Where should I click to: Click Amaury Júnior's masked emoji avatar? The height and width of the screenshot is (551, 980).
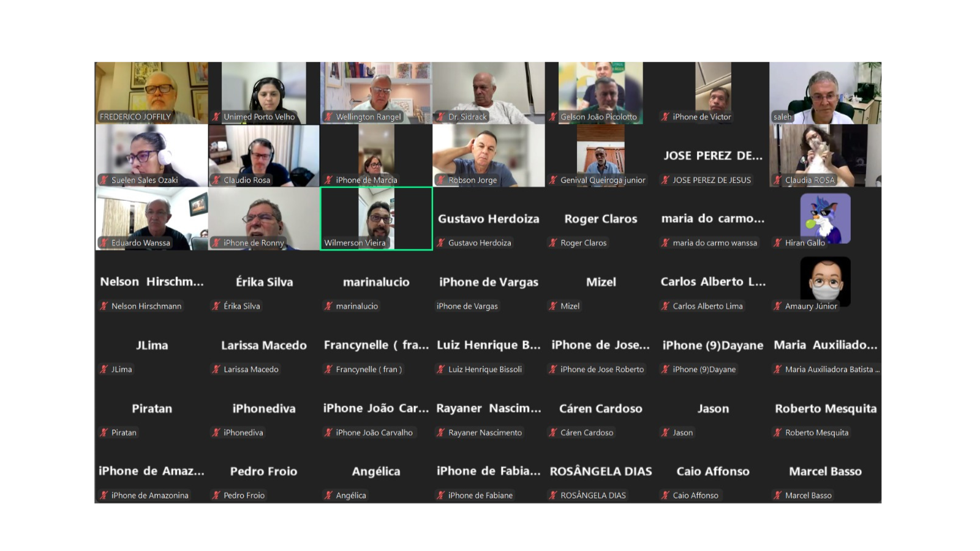click(826, 282)
